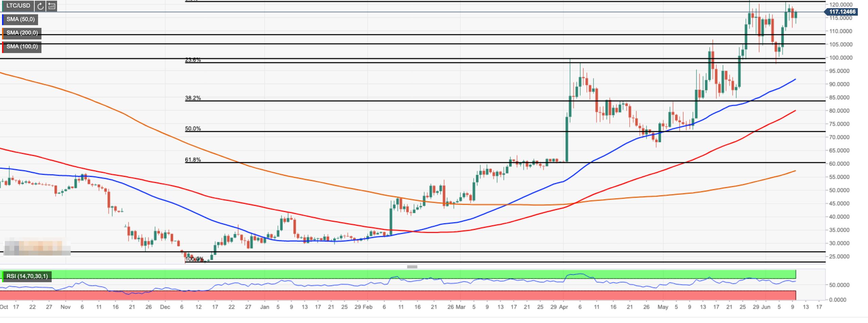Click the Apr label on time axis
The height and width of the screenshot is (323, 868).
pos(563,307)
